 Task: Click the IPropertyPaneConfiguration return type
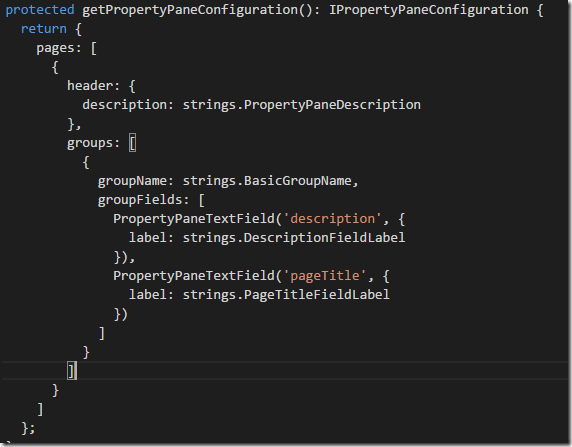point(429,10)
